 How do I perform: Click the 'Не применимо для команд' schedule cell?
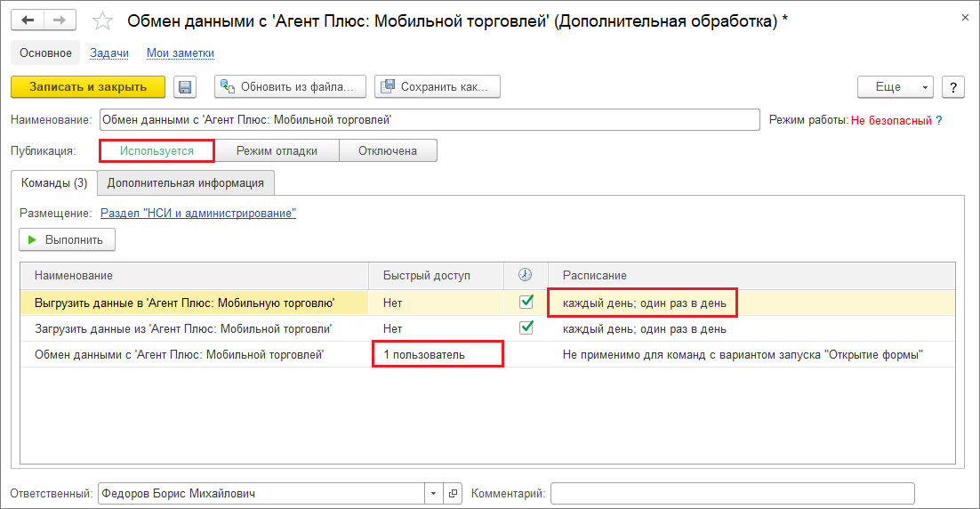(x=751, y=354)
